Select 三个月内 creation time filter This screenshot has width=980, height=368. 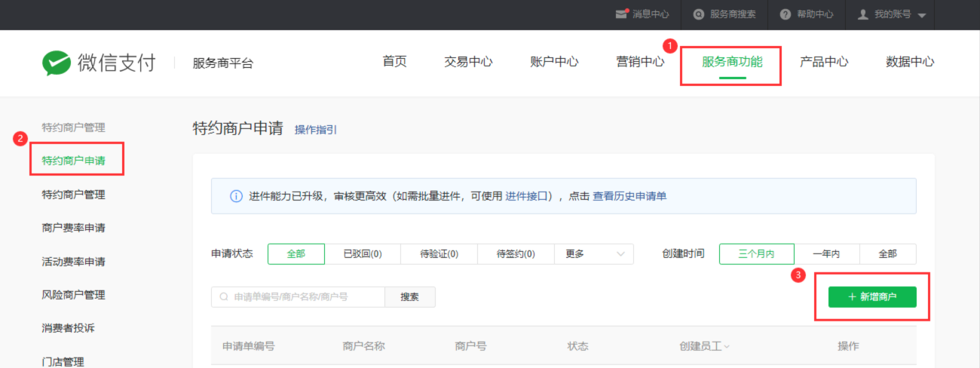coord(757,254)
